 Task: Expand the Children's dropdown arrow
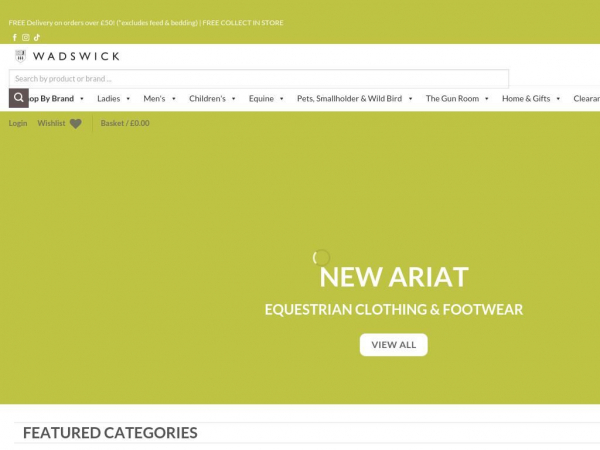(x=233, y=99)
